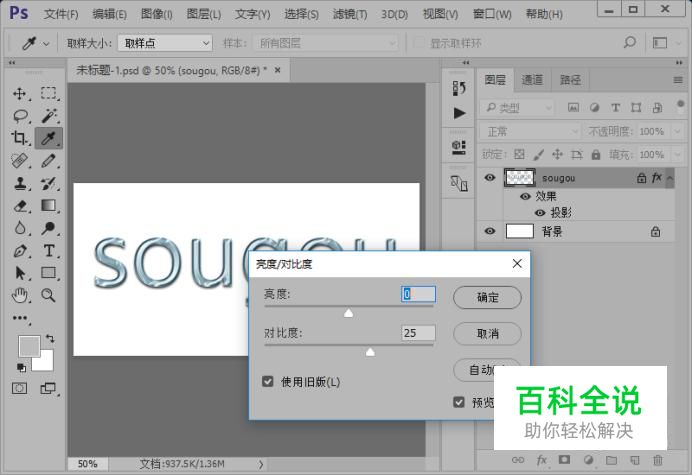Open the Actions panel play icon
The image size is (692, 475).
coord(459,113)
